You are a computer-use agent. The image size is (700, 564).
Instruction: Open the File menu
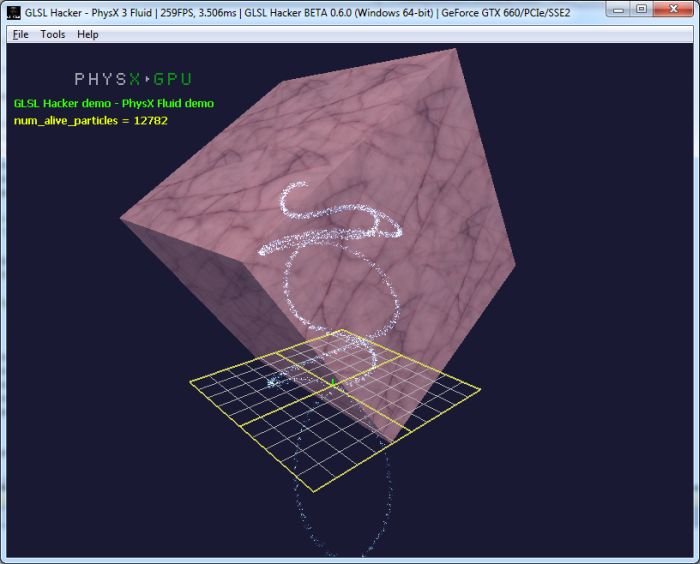[21, 34]
